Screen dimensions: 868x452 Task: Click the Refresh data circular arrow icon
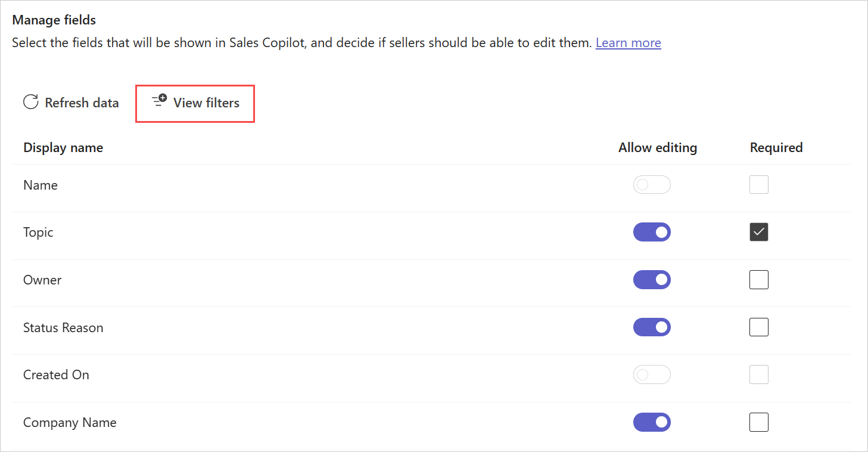pyautogui.click(x=31, y=103)
